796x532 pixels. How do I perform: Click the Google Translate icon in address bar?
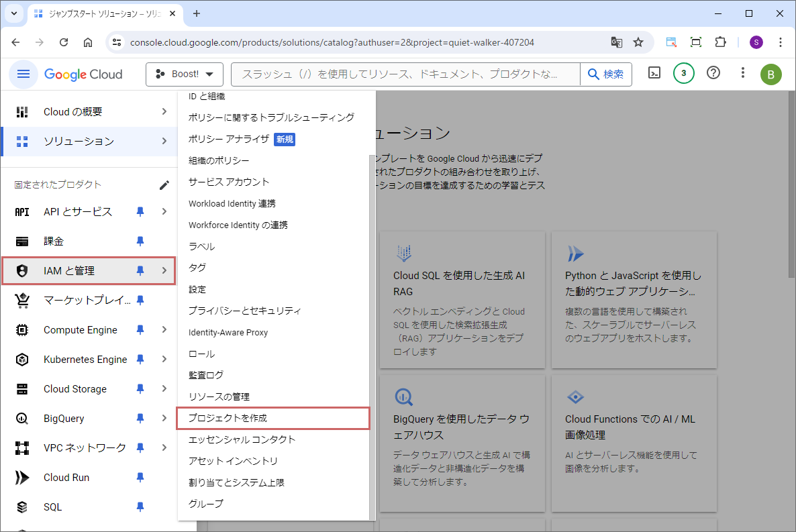click(616, 42)
